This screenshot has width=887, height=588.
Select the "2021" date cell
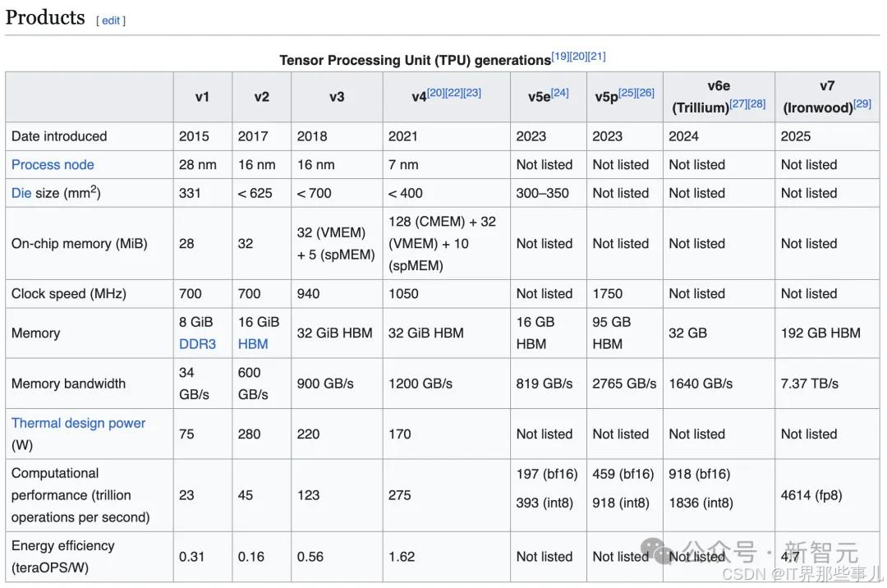pos(446,136)
